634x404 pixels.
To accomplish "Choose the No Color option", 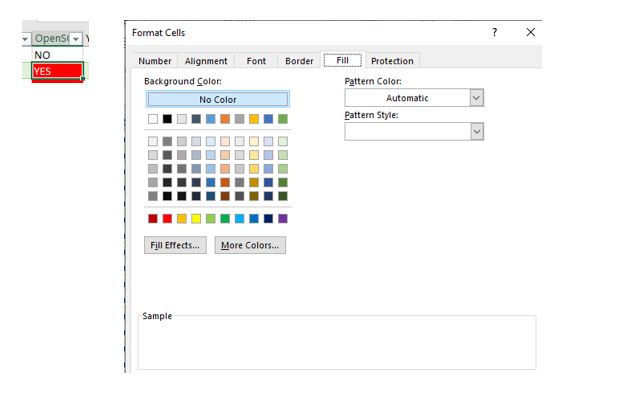I will coord(218,100).
